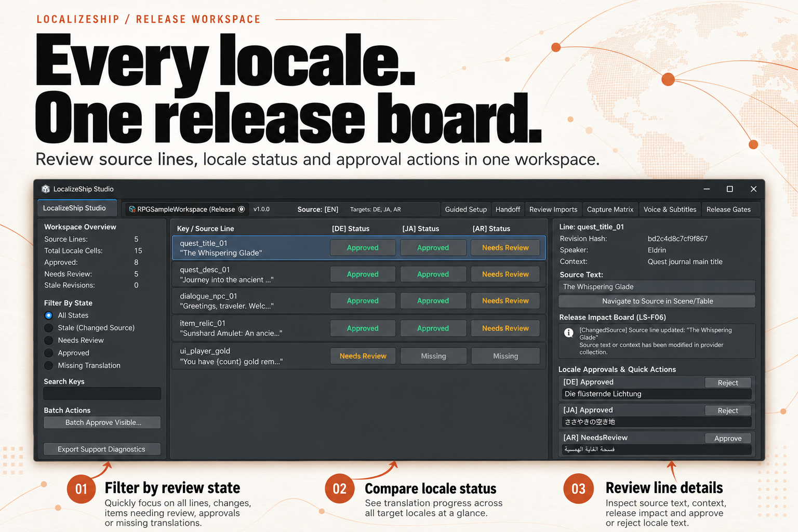Click the info icon in Release Impact Board
The image size is (798, 532).
pyautogui.click(x=569, y=332)
